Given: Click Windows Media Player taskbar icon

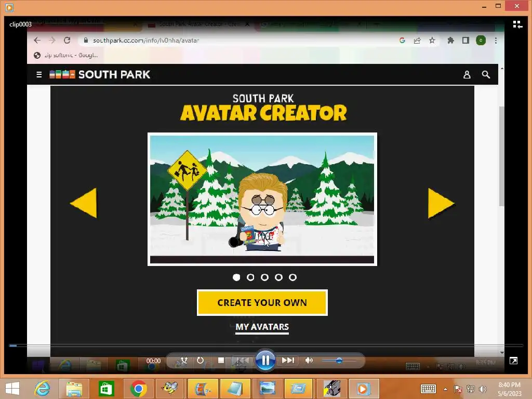Looking at the screenshot, I should [364, 388].
